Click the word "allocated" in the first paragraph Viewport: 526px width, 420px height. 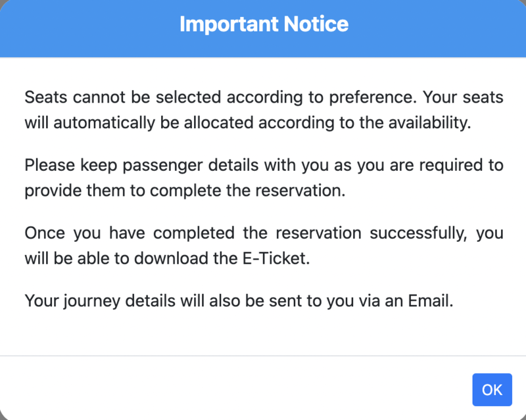pos(211,122)
